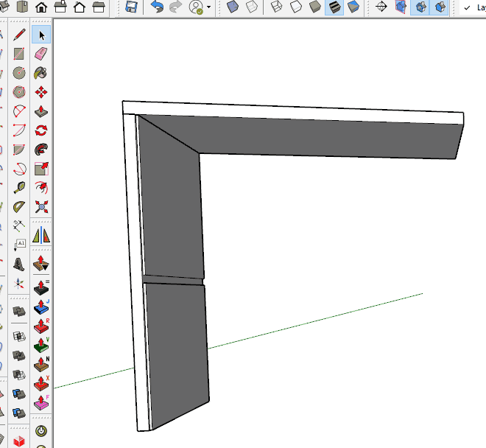Activate the Protractor tool
Image resolution: width=486 pixels, height=448 pixels.
click(19, 207)
